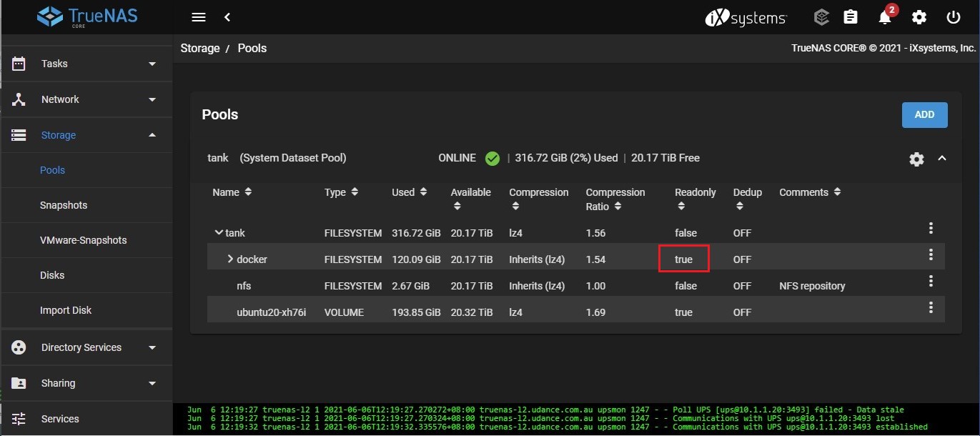Click the 'NFS repository' comment text
The width and height of the screenshot is (980, 436).
(812, 286)
